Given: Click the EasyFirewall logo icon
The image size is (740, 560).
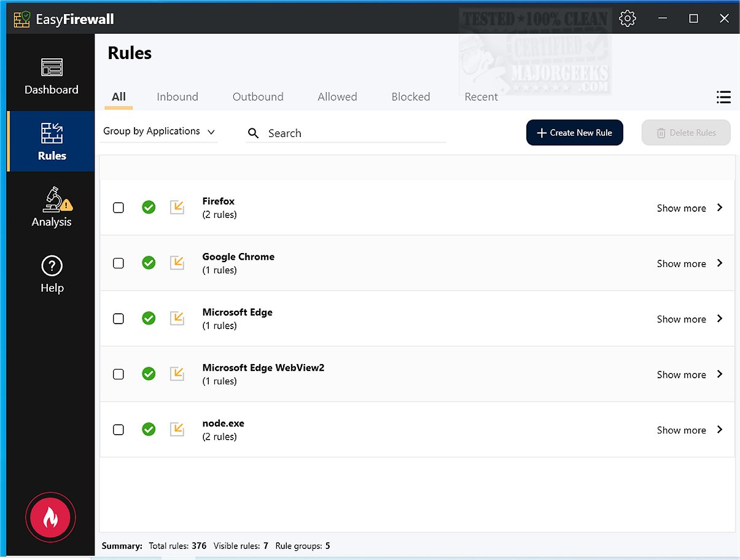Looking at the screenshot, I should click(x=22, y=19).
